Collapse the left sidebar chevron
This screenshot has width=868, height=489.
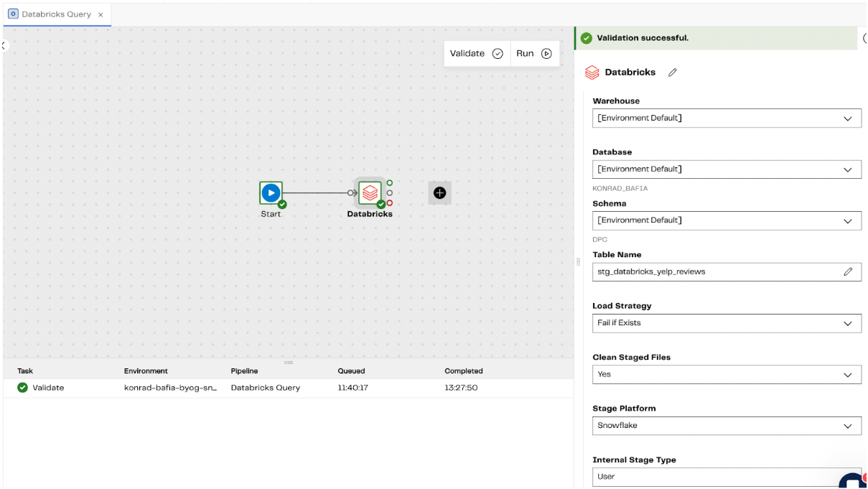3,45
